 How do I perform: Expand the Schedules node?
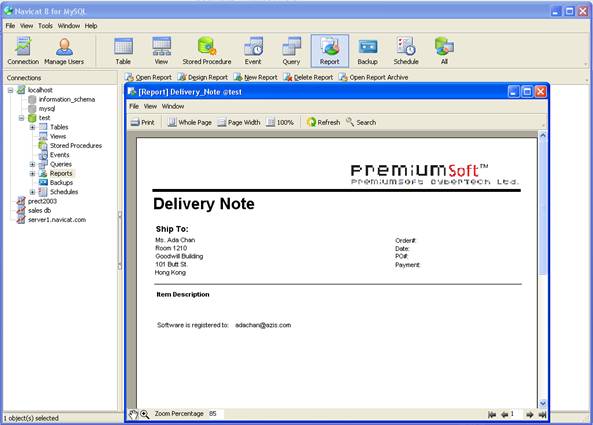(x=33, y=192)
